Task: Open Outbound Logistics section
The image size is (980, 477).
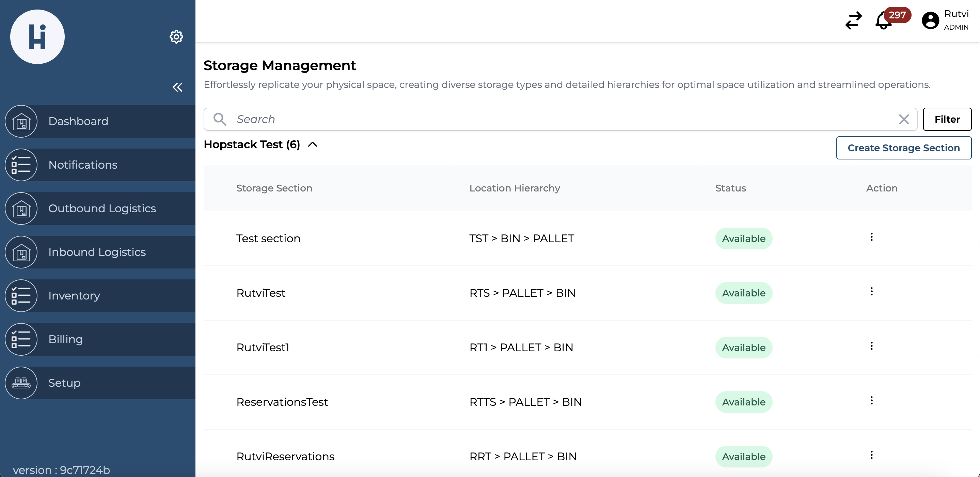Action: (102, 208)
